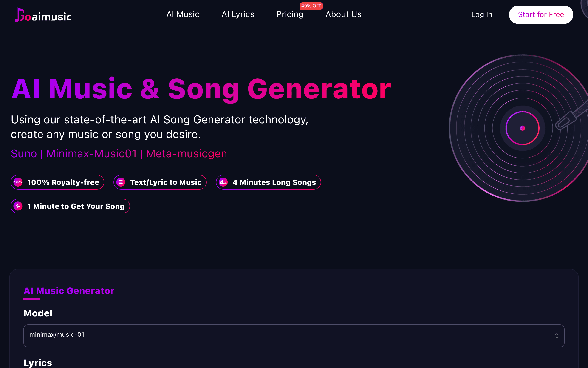Image resolution: width=588 pixels, height=368 pixels.
Task: Open the AI Lyrics nav item
Action: pyautogui.click(x=238, y=14)
